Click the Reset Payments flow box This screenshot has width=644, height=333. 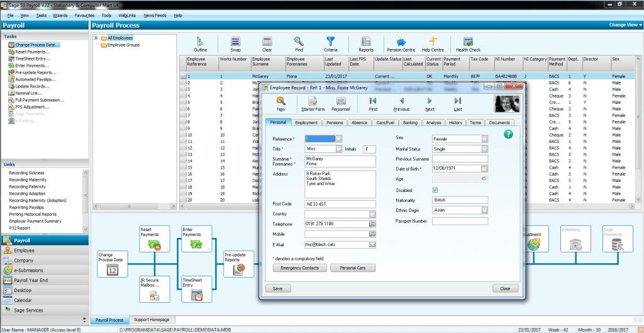click(155, 239)
